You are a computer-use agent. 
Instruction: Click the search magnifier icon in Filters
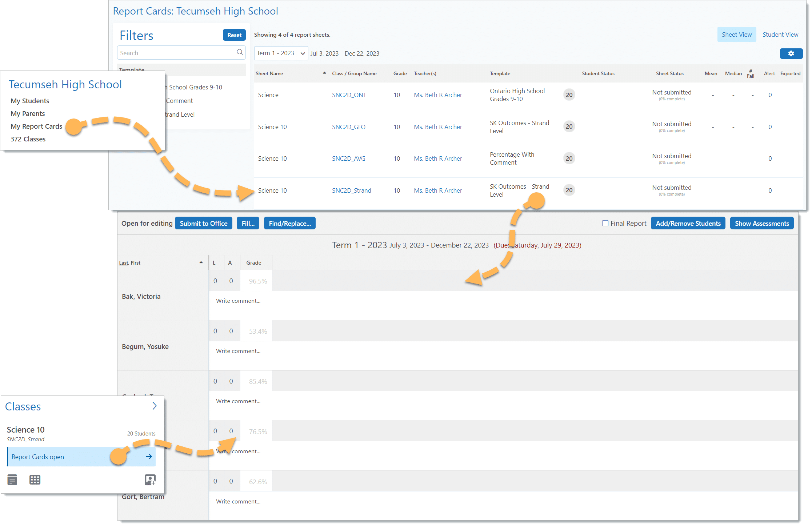coord(240,52)
